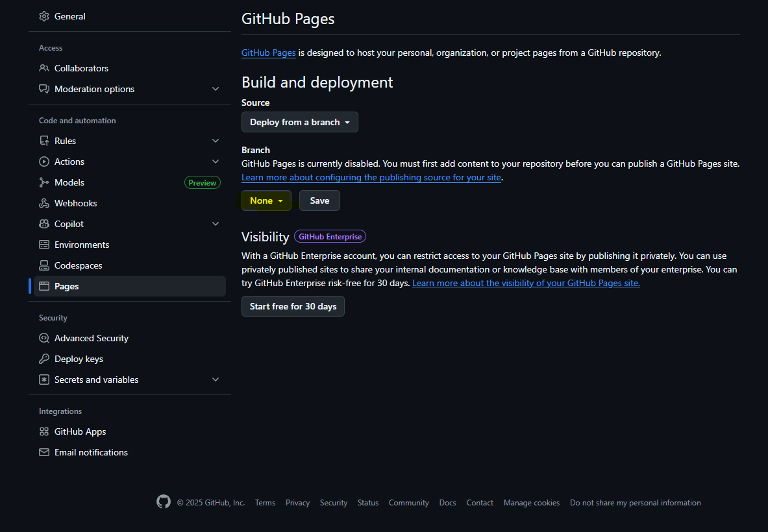Click the Codespaces icon in sidebar
The width and height of the screenshot is (768, 532).
click(44, 265)
